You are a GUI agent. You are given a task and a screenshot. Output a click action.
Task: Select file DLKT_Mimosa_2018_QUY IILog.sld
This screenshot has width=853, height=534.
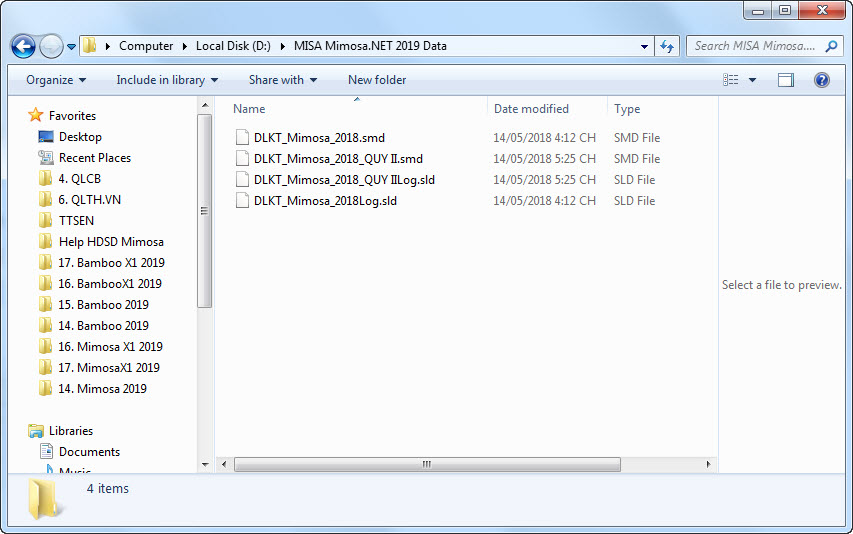pos(344,180)
